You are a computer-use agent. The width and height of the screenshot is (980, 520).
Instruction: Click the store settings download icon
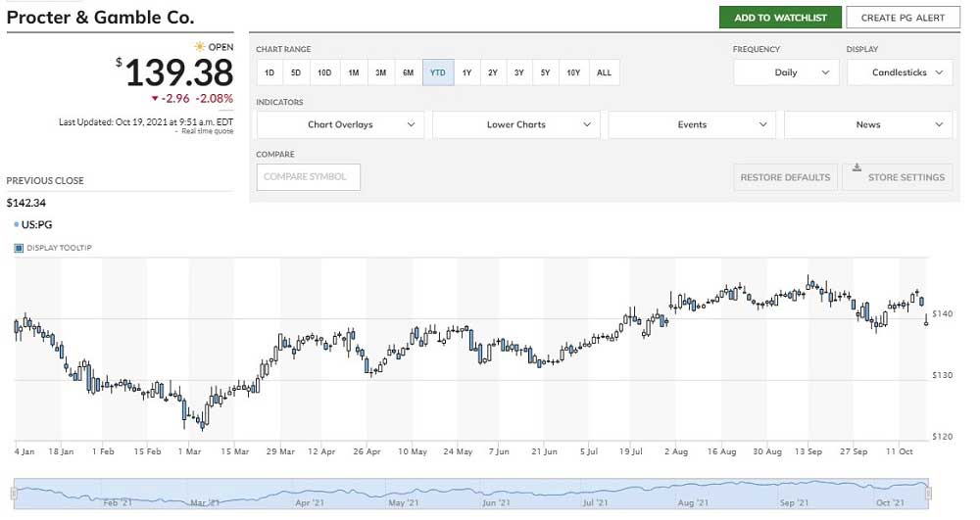857,167
